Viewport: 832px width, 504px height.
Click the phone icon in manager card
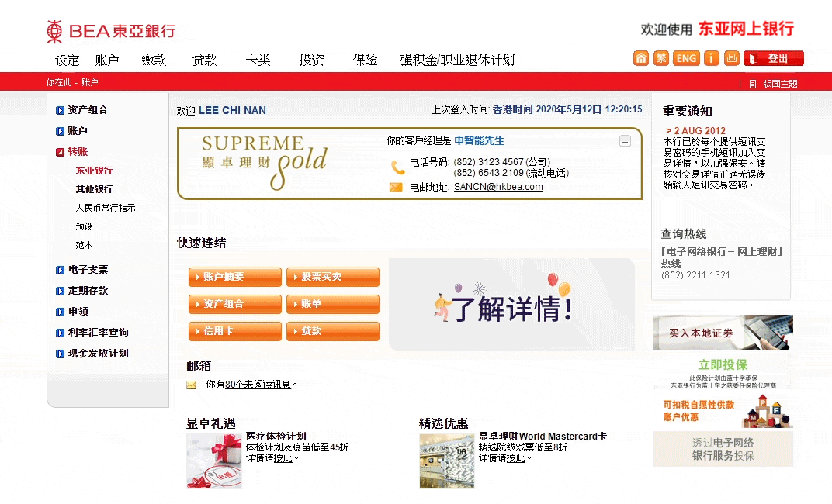[397, 167]
